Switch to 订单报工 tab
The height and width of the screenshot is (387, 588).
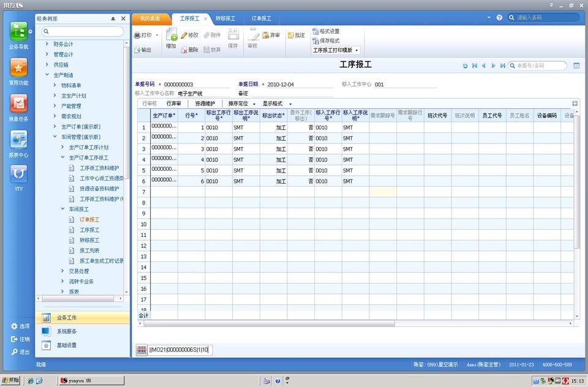pyautogui.click(x=261, y=18)
